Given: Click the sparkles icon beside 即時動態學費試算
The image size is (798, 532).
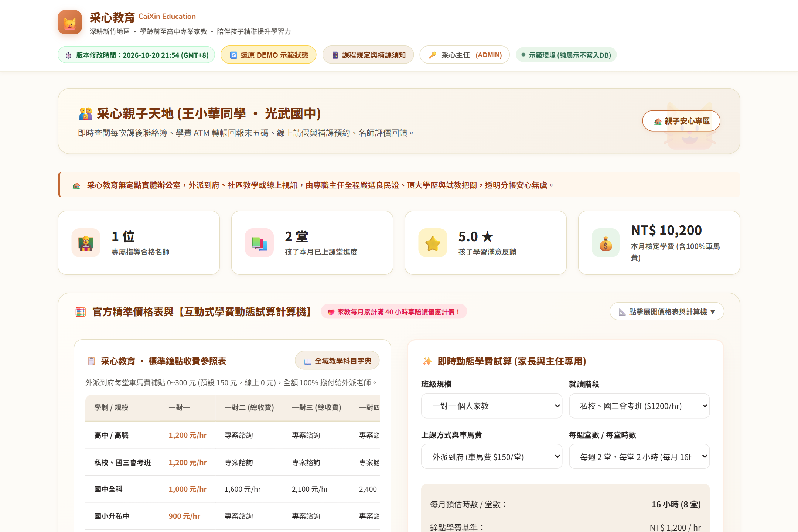Looking at the screenshot, I should click(x=427, y=361).
